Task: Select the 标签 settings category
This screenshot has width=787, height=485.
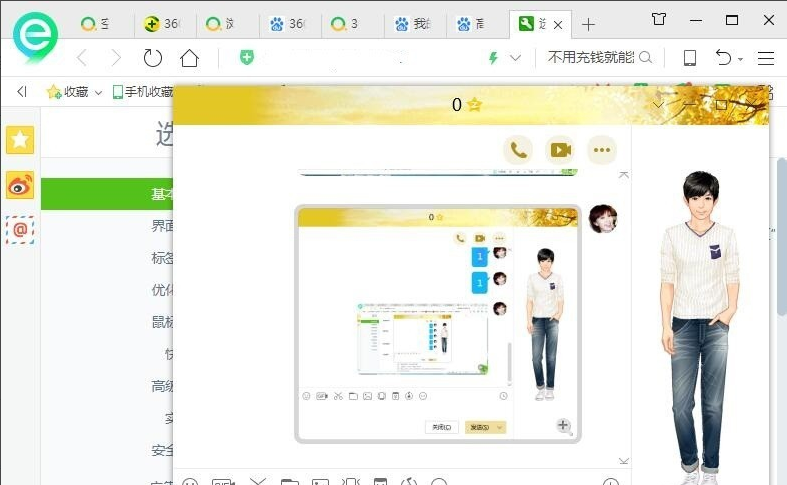Action: pyautogui.click(x=162, y=258)
